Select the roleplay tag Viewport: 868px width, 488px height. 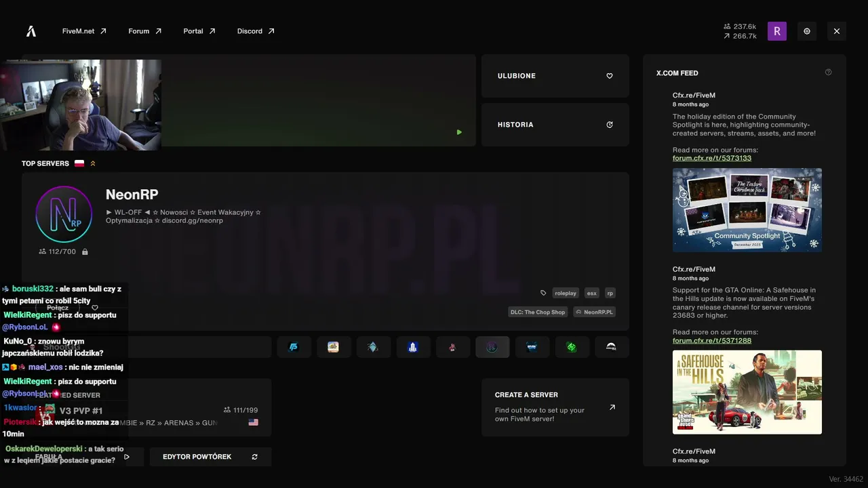[x=566, y=293]
